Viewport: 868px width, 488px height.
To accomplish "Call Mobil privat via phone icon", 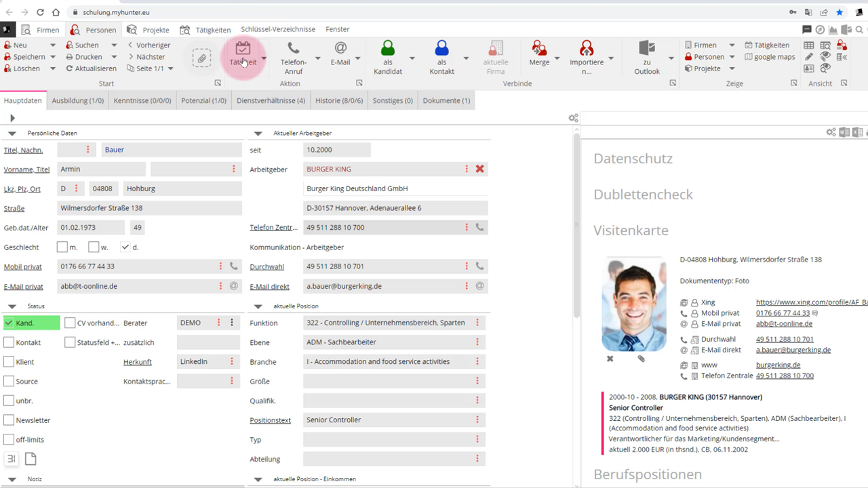I will pyautogui.click(x=234, y=266).
